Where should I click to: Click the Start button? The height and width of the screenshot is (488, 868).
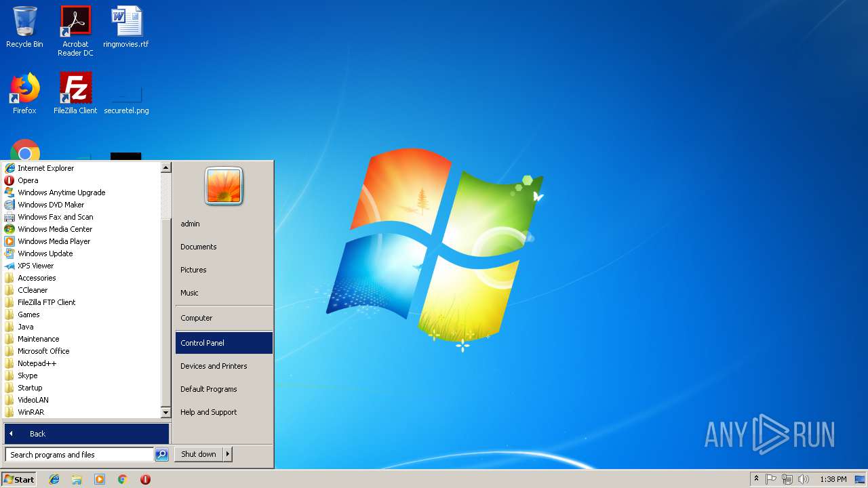pyautogui.click(x=19, y=479)
